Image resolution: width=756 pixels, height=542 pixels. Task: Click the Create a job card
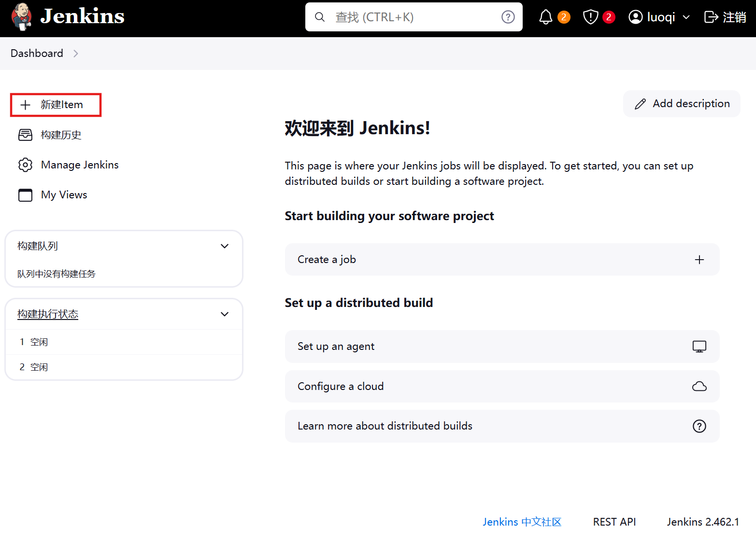502,260
